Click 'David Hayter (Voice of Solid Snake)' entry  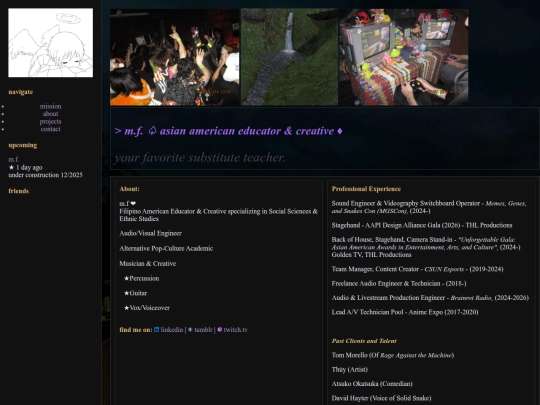381,398
